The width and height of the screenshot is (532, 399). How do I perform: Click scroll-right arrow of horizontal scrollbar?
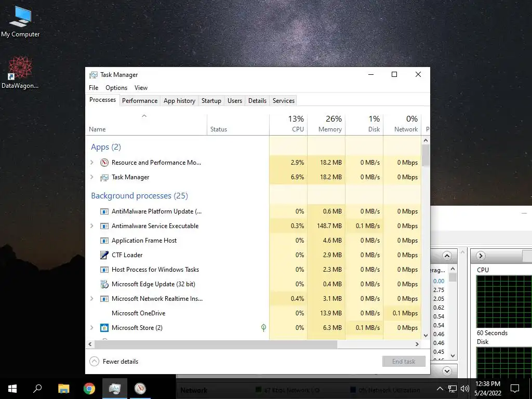(417, 344)
